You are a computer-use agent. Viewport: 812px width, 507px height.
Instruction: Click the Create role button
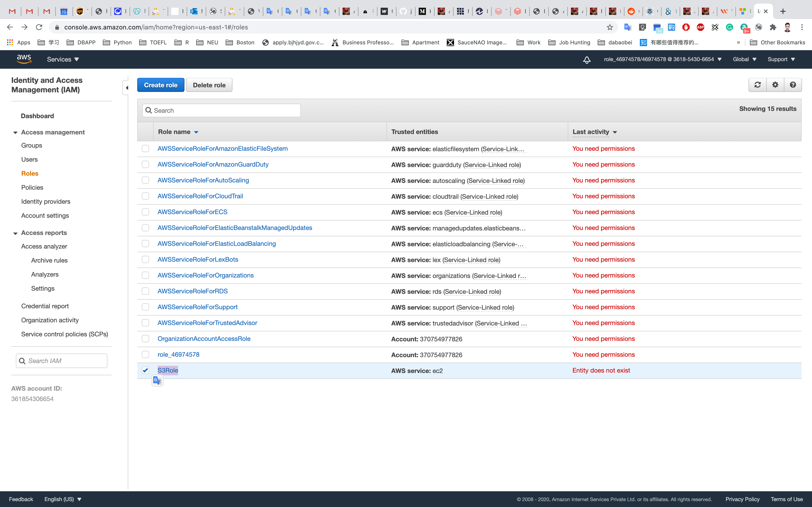coord(160,85)
